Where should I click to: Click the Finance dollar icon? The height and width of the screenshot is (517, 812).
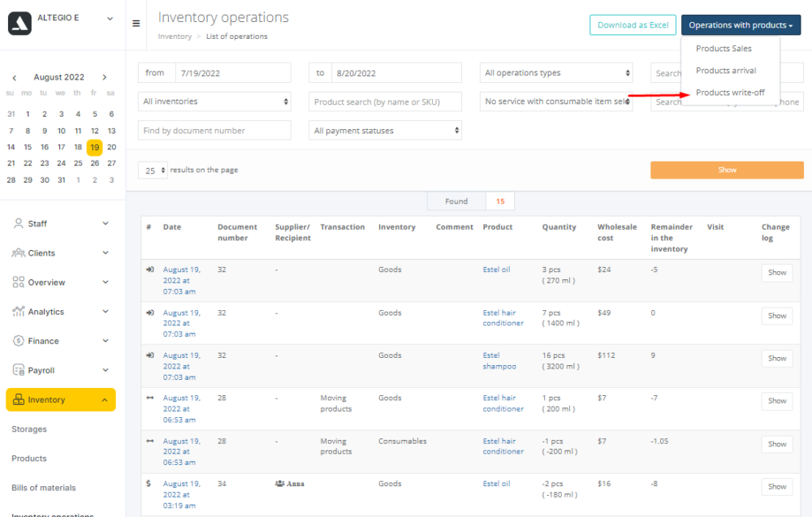click(19, 341)
